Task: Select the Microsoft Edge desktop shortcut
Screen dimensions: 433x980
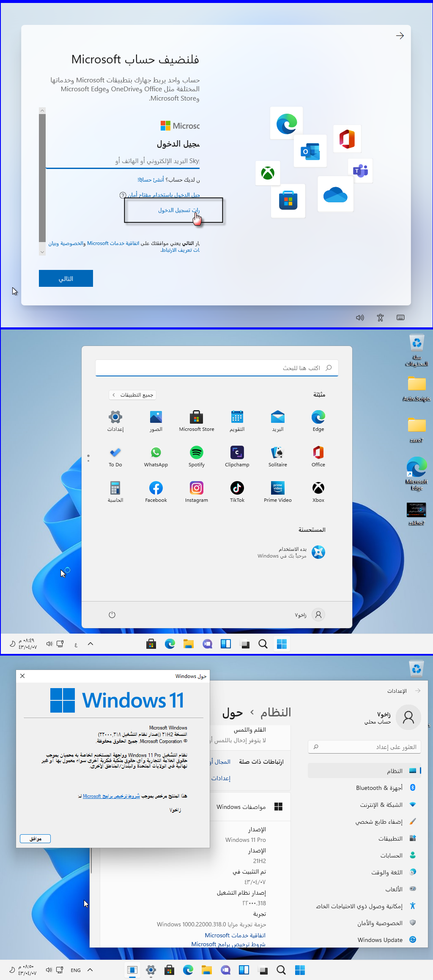Action: coord(417,473)
